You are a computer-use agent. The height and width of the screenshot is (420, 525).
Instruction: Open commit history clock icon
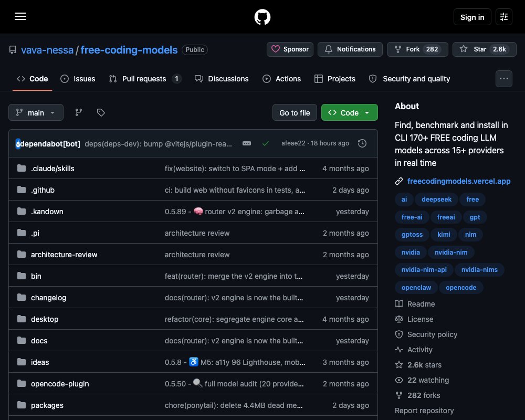click(362, 143)
